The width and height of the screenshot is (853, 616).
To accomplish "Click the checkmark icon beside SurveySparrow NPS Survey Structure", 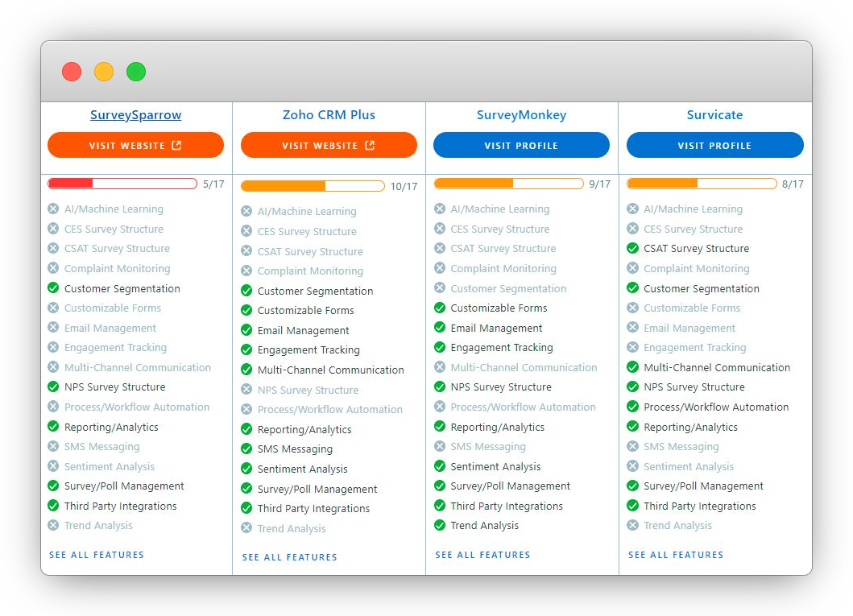I will click(x=53, y=387).
